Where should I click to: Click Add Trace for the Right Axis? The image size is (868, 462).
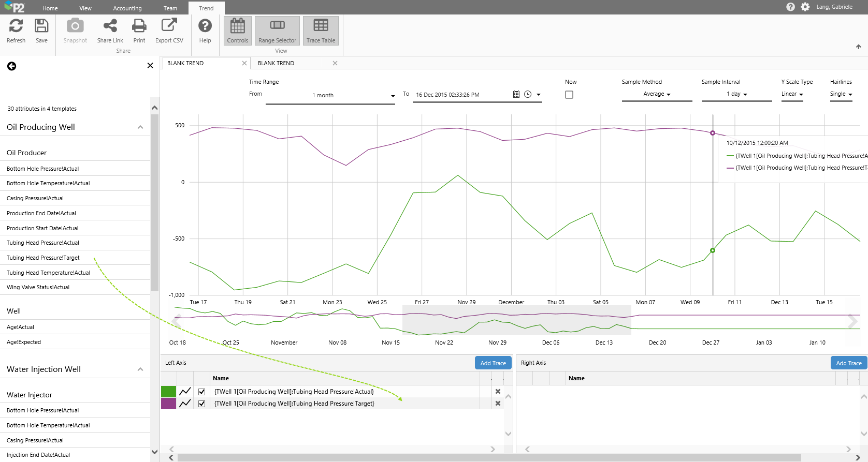[x=848, y=363]
